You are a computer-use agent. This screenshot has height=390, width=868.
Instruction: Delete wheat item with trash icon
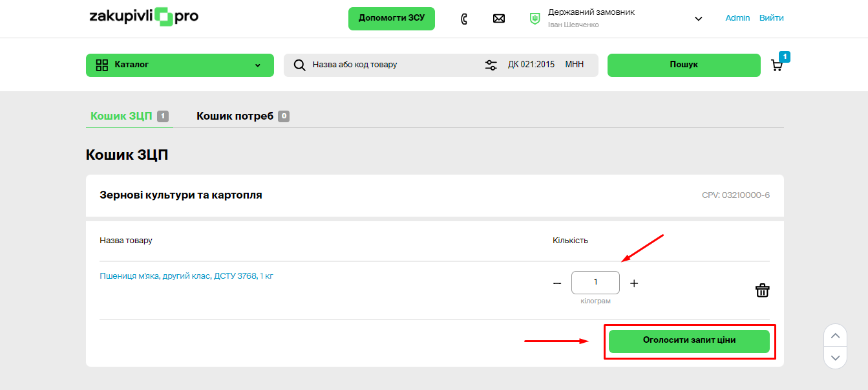(x=762, y=290)
